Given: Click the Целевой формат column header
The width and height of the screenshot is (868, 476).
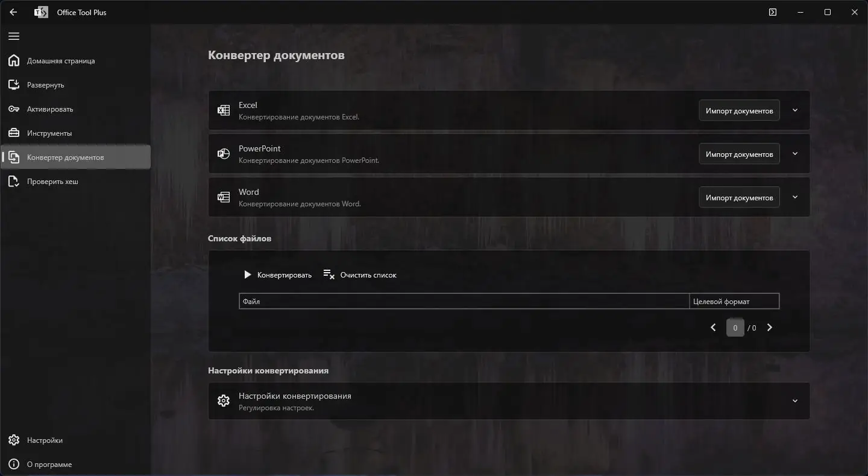Looking at the screenshot, I should click(x=734, y=301).
